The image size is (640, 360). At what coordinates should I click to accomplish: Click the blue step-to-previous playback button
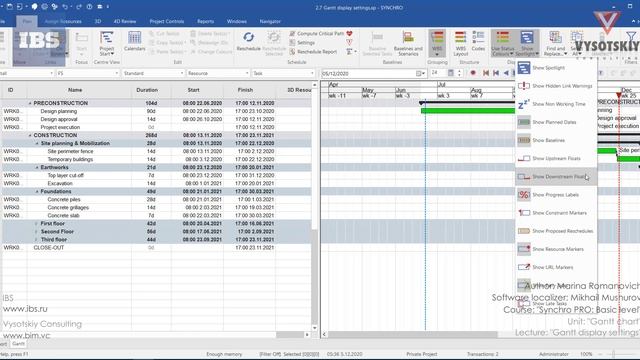[x=496, y=73]
